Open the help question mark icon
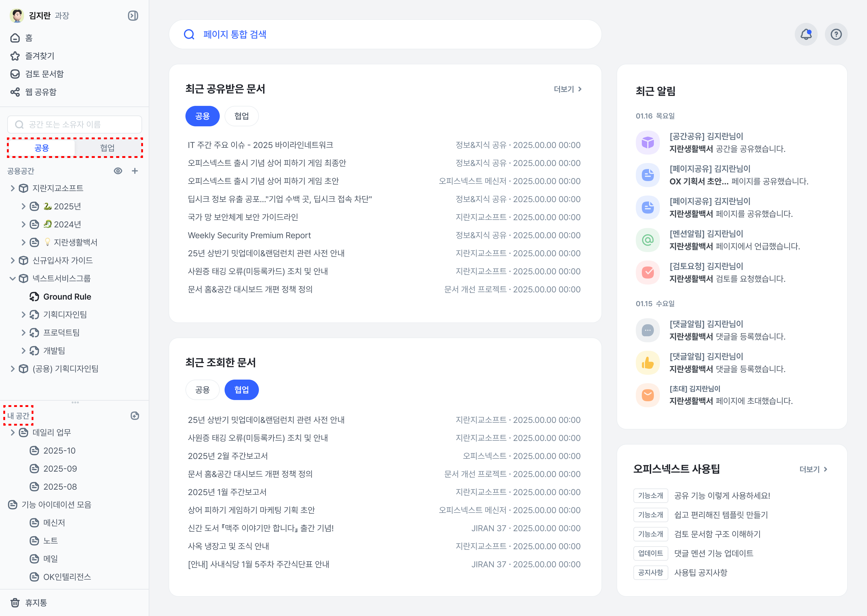Screen dimensions: 867x616 tap(836, 35)
